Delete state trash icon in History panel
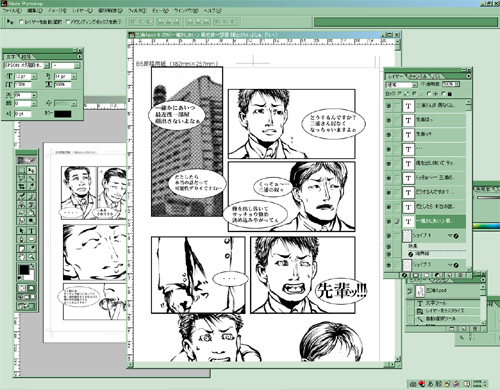The image size is (500, 390). point(475,329)
